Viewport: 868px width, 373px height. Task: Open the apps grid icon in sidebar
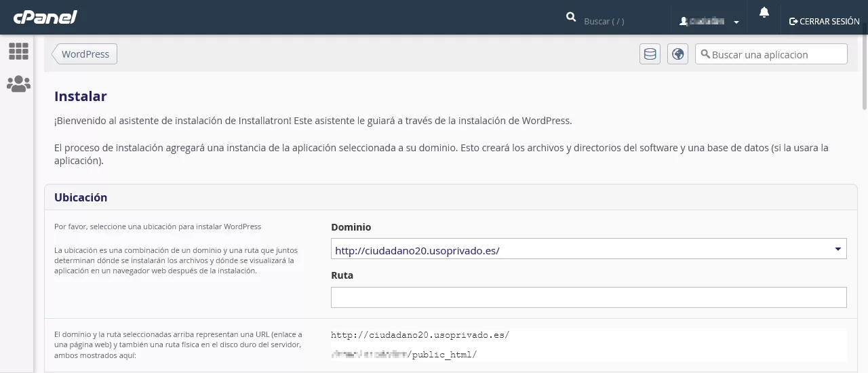[x=18, y=51]
